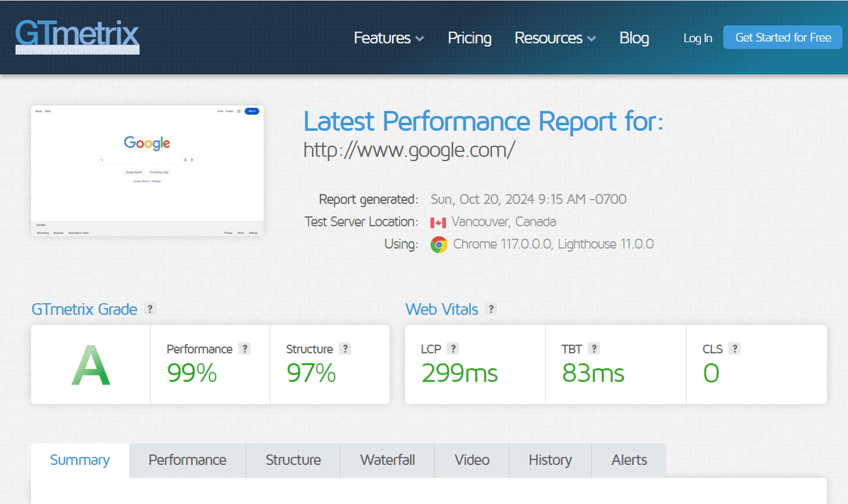
Task: Click the Log In link
Action: (x=698, y=38)
